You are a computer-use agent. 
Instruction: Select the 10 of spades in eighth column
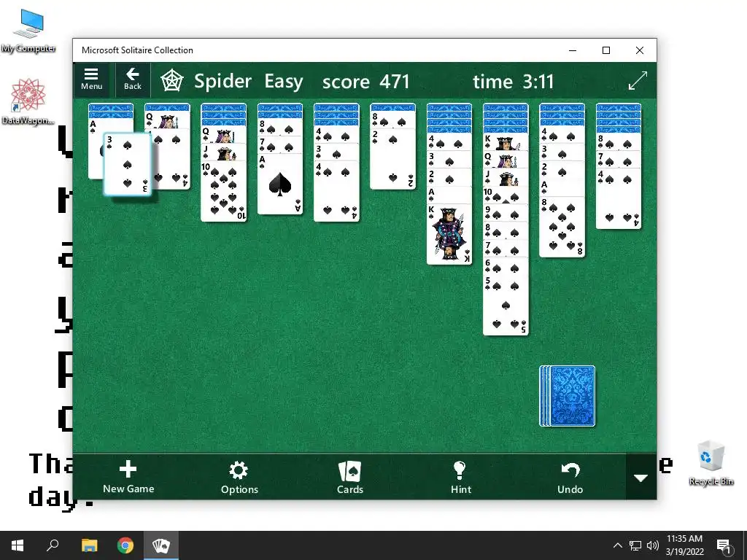pyautogui.click(x=506, y=195)
